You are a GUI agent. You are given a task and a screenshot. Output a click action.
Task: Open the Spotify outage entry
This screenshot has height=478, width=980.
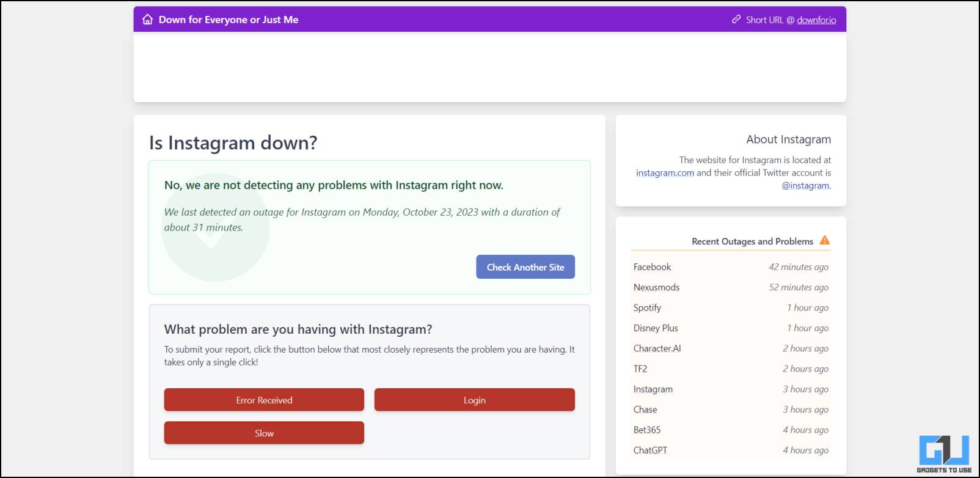(647, 307)
